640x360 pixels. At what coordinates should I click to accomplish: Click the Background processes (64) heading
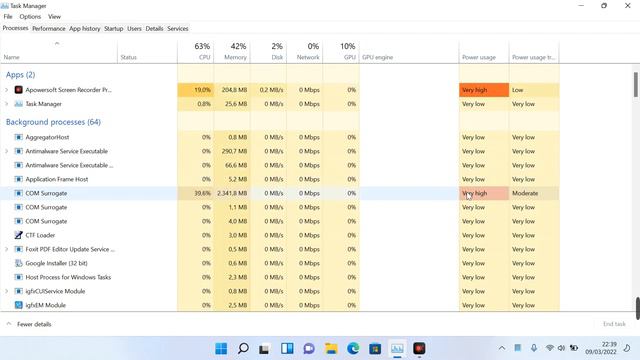point(53,122)
